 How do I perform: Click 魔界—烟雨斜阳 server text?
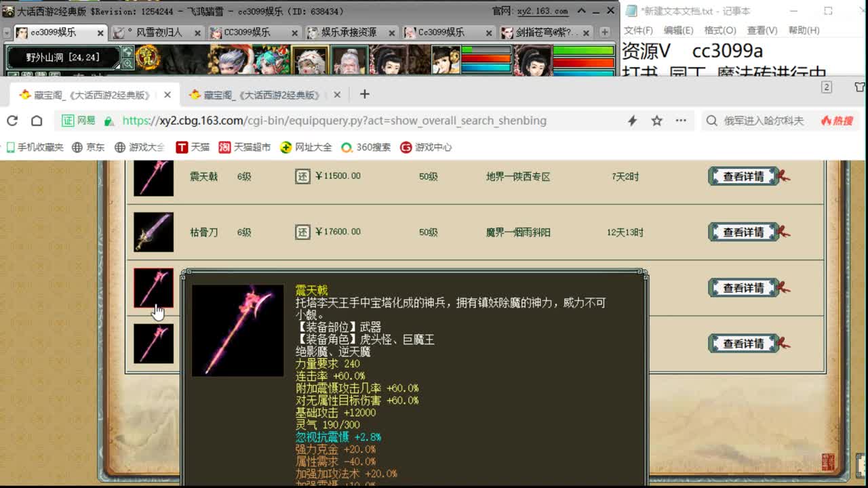(x=518, y=232)
